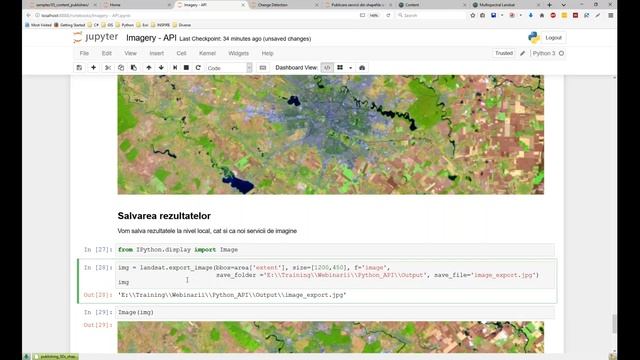
Task: Open a new browser tab with plus
Action: [549, 5]
